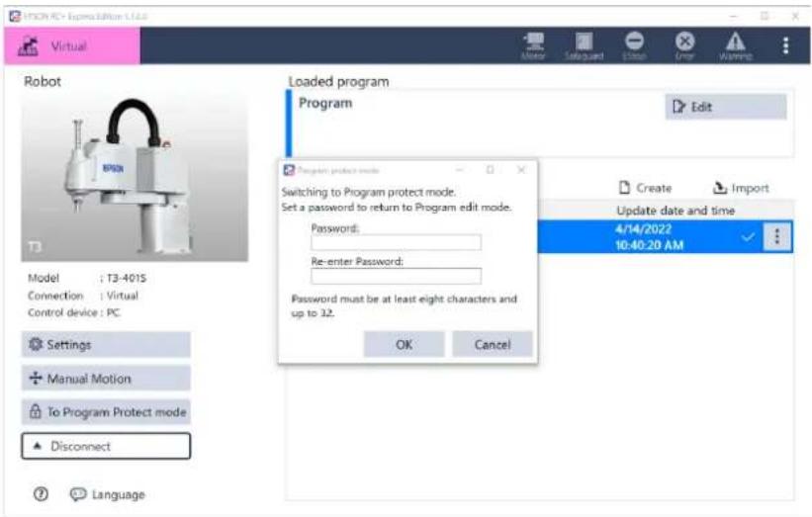Viewport: 812px width, 517px height.
Task: Click the Update date and time column header
Action: (x=676, y=211)
